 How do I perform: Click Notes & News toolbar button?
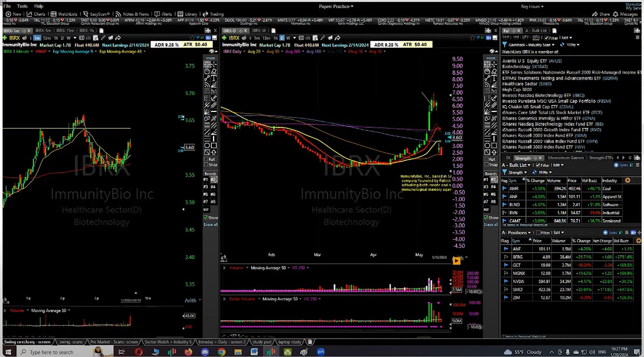tap(132, 14)
